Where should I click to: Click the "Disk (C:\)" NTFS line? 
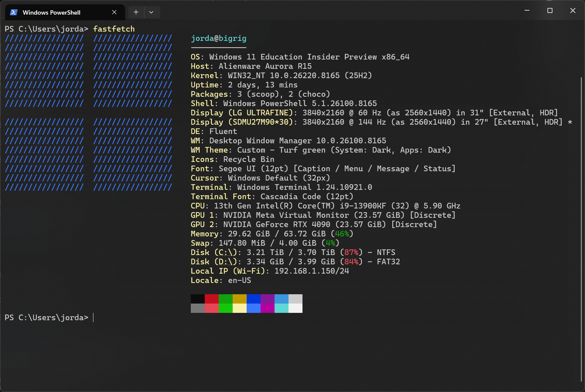(x=293, y=252)
